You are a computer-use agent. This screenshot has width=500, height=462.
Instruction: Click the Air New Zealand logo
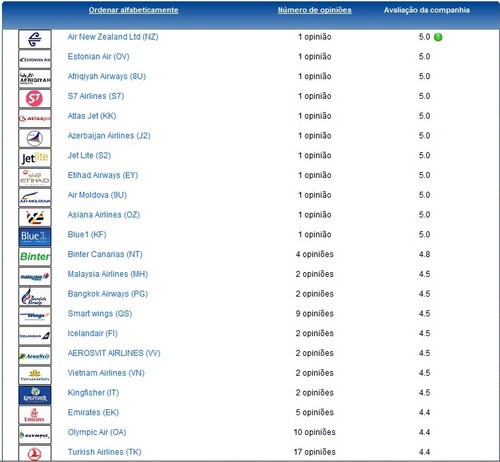coord(35,39)
